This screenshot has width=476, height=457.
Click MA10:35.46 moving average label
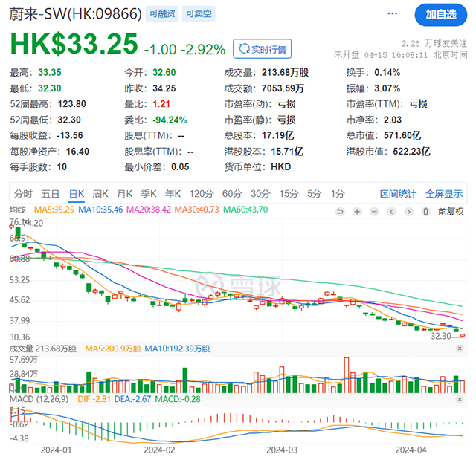pos(100,210)
